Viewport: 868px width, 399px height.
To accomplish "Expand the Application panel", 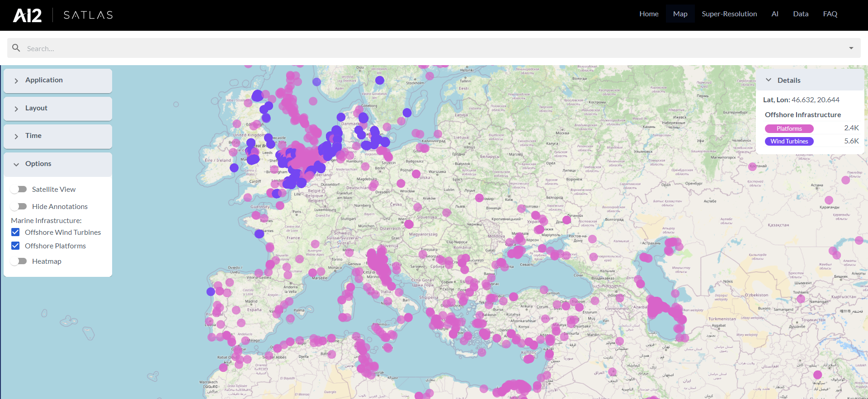I will point(58,81).
